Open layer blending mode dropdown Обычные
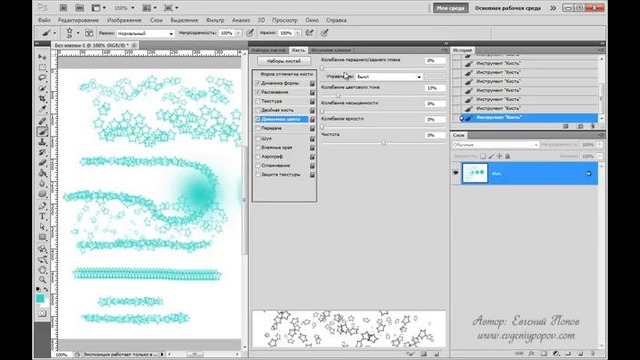The width and height of the screenshot is (640, 360). coord(496,145)
